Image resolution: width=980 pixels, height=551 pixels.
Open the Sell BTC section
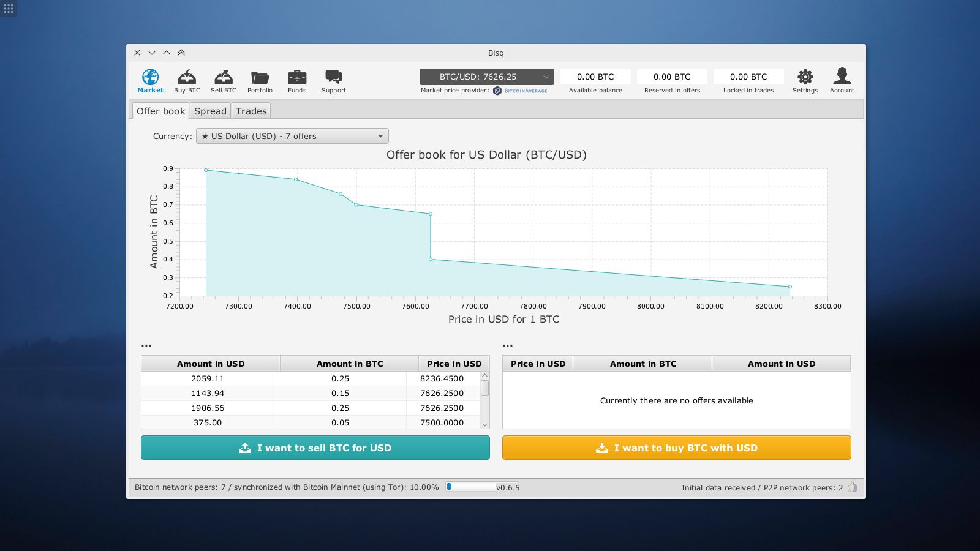(224, 81)
